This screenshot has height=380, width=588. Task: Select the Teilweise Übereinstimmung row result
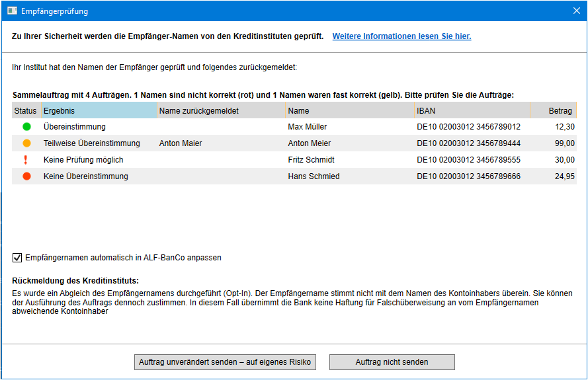(x=92, y=143)
